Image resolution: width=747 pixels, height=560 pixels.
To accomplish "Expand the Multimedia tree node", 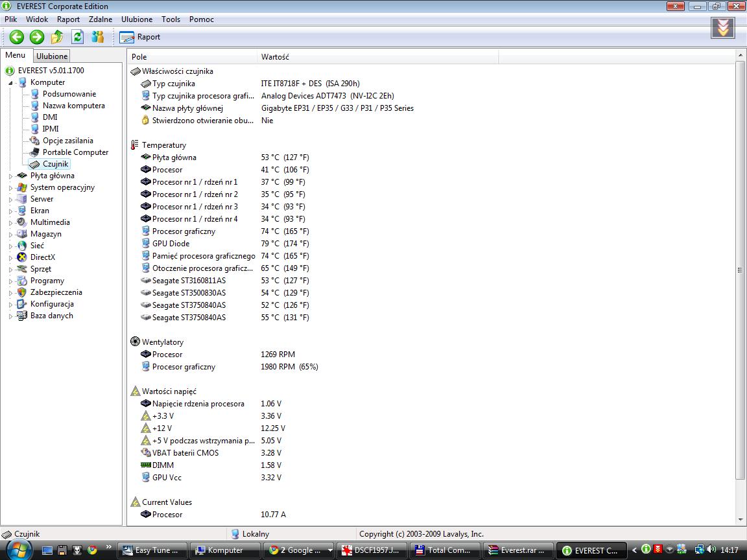I will click(x=10, y=223).
